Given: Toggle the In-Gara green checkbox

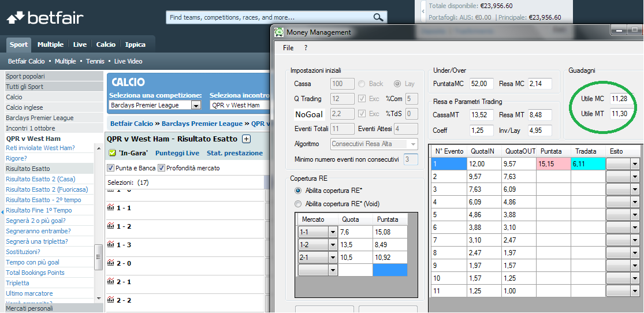Looking at the screenshot, I should tap(112, 153).
